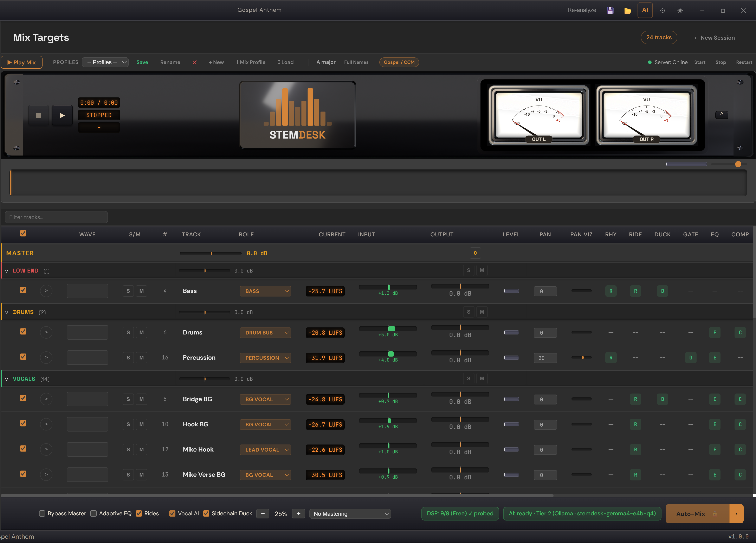Disable the Rides checkbox
Viewport: 756px width, 543px height.
click(x=139, y=513)
